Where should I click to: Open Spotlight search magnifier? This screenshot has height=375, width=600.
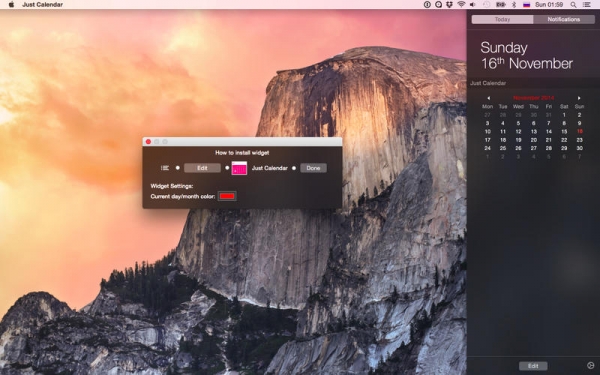(x=573, y=5)
